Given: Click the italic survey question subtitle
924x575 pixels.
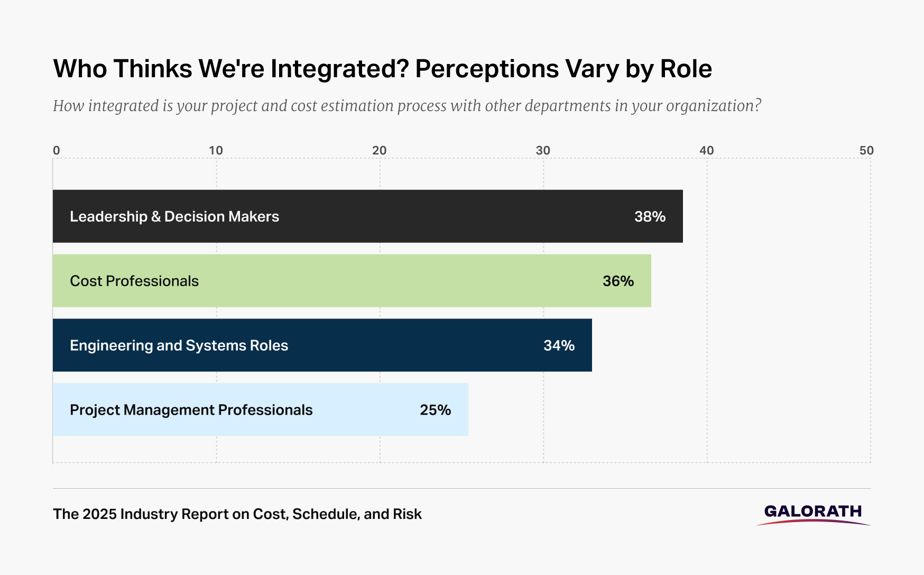Looking at the screenshot, I should tap(406, 106).
